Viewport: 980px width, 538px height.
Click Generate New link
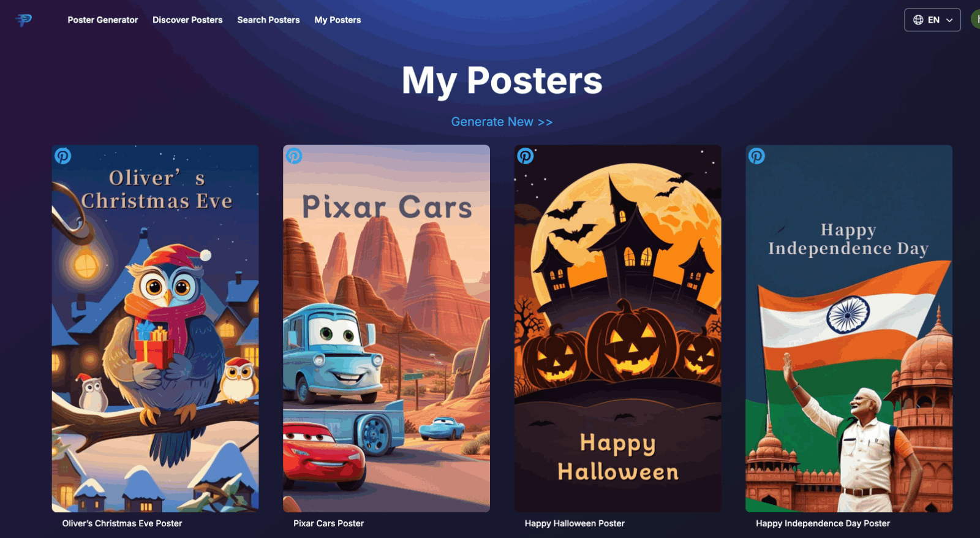point(502,122)
